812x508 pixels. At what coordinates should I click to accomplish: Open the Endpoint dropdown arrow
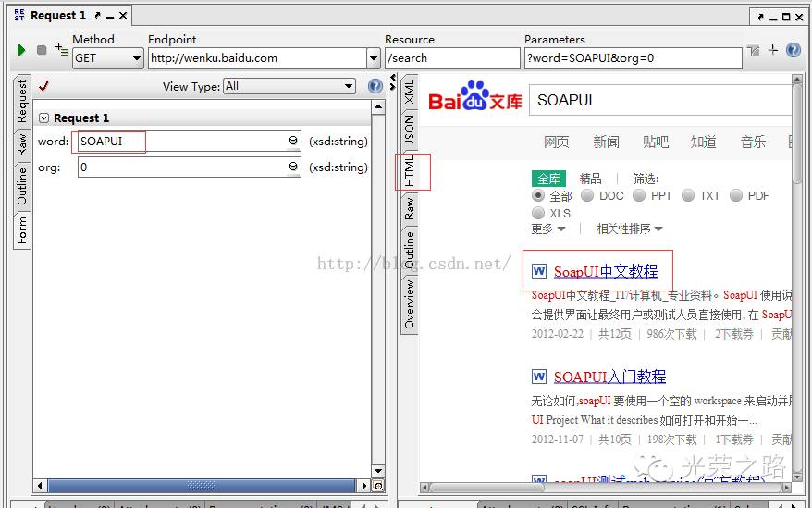374,58
